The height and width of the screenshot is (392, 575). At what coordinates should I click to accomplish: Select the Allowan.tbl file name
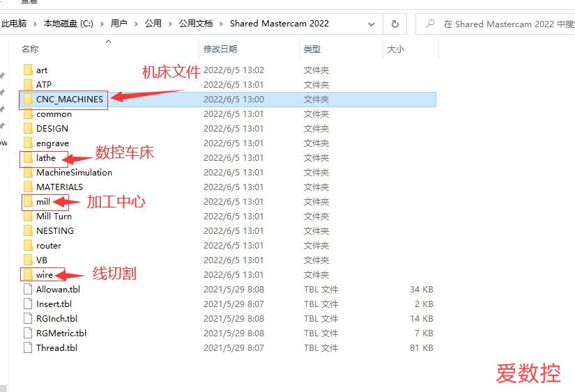58,290
